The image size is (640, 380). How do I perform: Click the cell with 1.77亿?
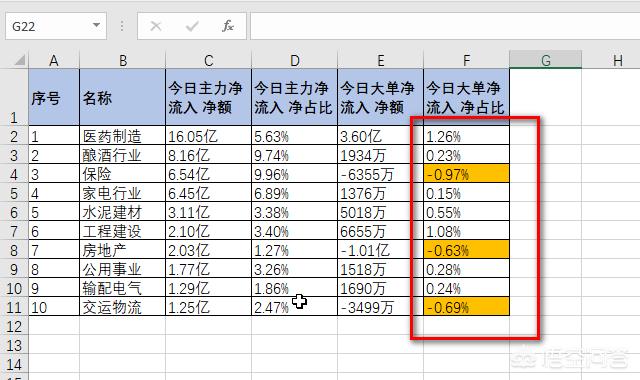coord(209,269)
